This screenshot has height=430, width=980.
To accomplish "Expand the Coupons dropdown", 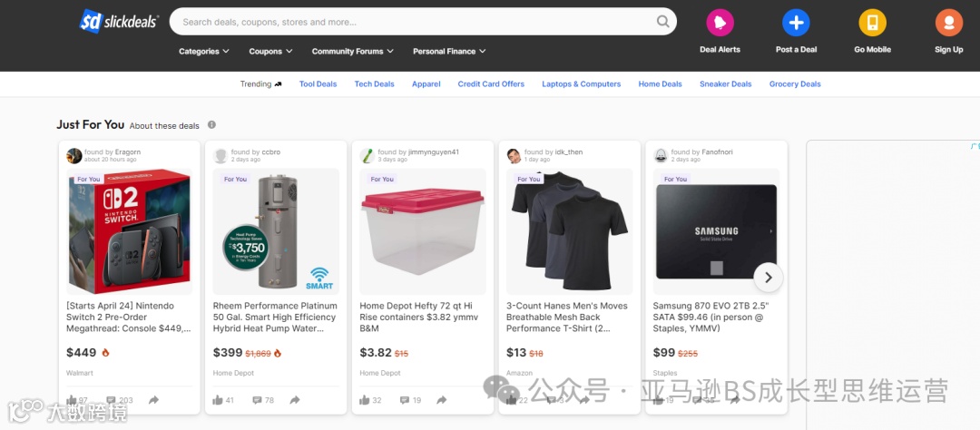I will click(x=270, y=51).
